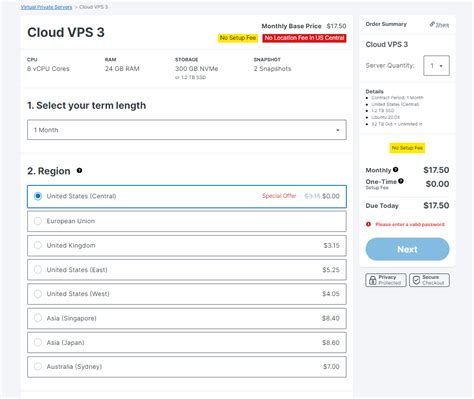Open the term length dropdown
Image resolution: width=474 pixels, height=399 pixels.
tap(187, 130)
